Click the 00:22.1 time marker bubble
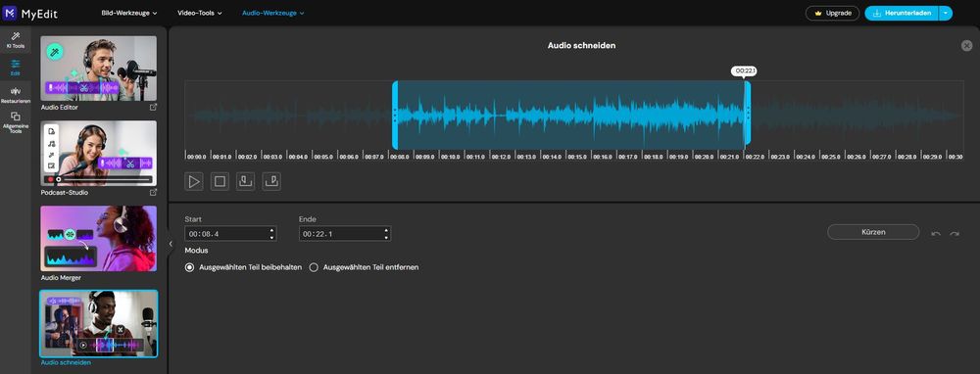Image resolution: width=980 pixels, height=374 pixels. [745, 71]
